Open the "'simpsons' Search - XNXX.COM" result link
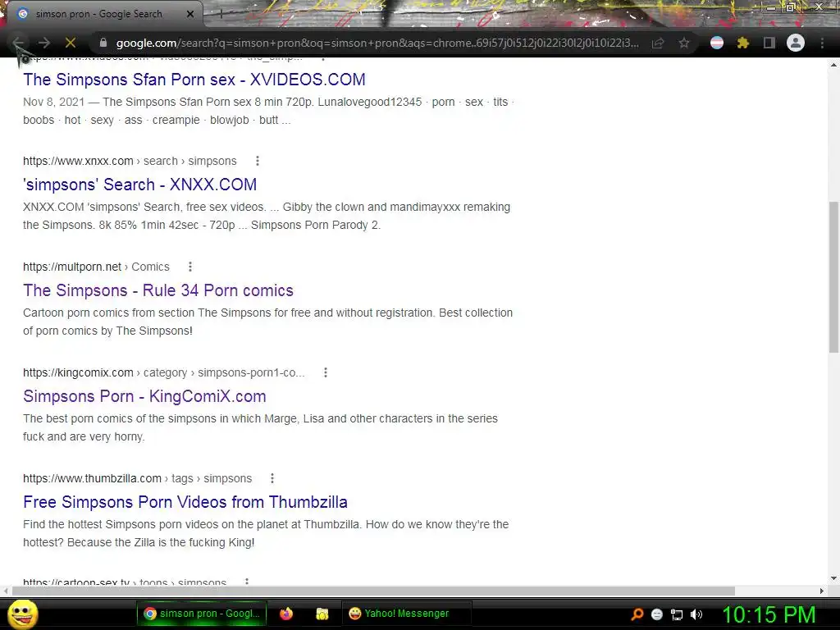The image size is (840, 630). tap(139, 185)
